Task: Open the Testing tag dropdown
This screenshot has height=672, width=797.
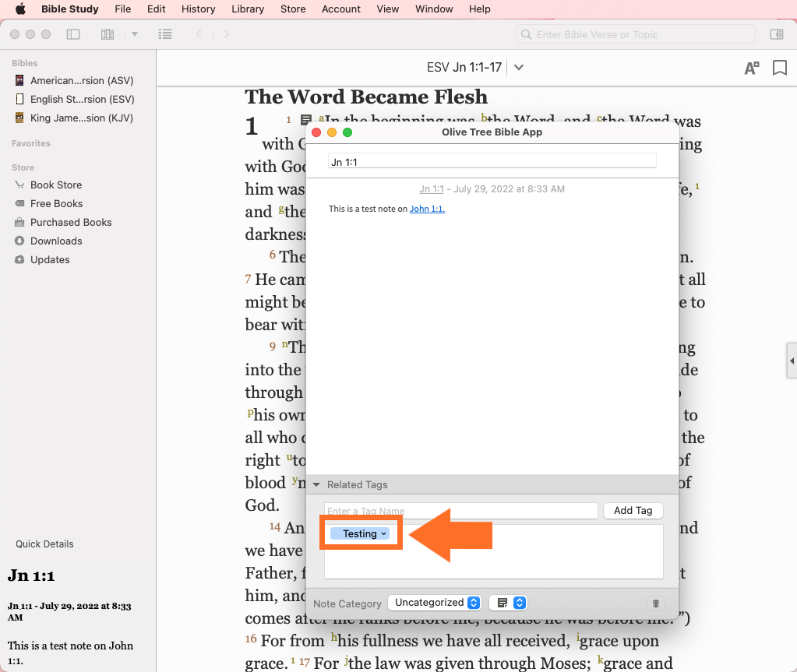Action: [x=383, y=533]
